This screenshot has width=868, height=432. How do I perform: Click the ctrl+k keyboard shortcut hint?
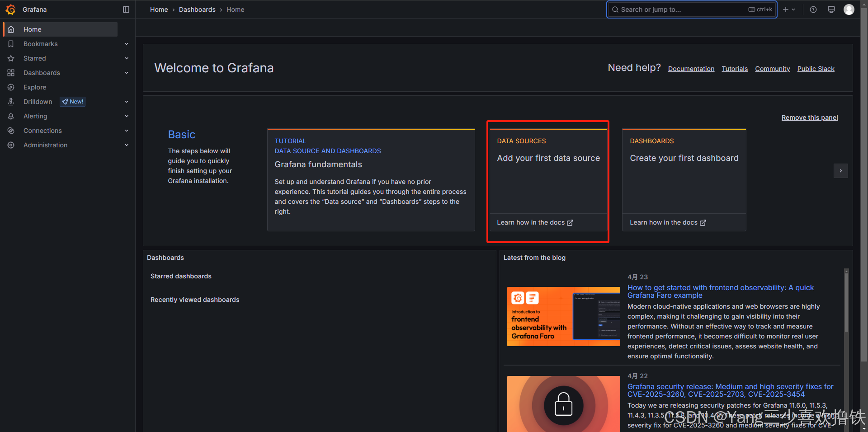tap(760, 9)
